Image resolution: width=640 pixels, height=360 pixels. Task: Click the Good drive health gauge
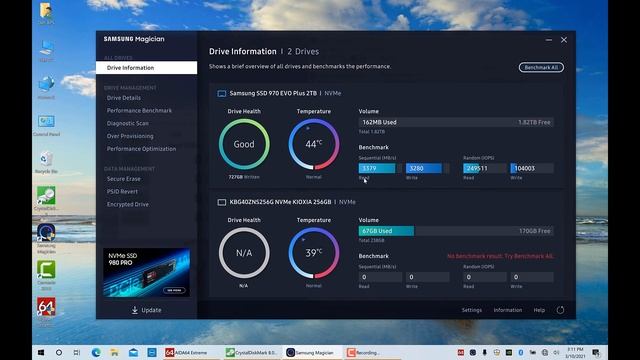click(244, 144)
